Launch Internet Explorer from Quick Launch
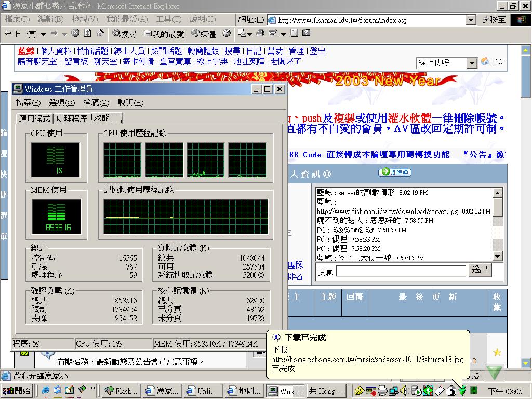This screenshot has width=532, height=399. point(45,391)
